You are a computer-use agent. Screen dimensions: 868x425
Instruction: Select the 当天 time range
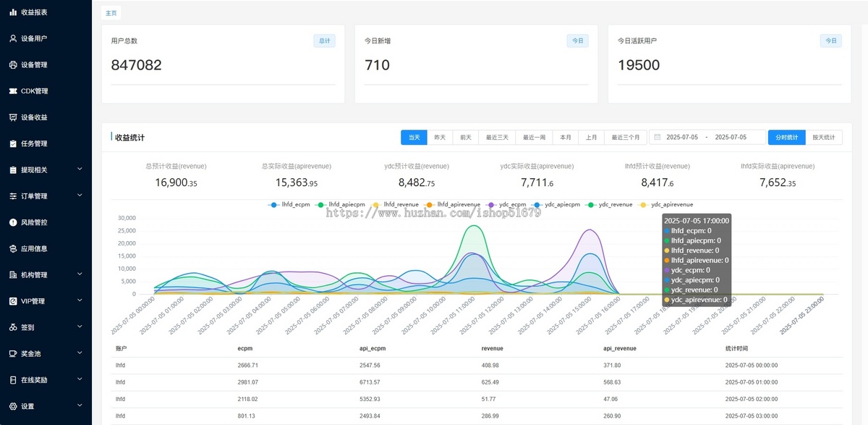pyautogui.click(x=414, y=137)
